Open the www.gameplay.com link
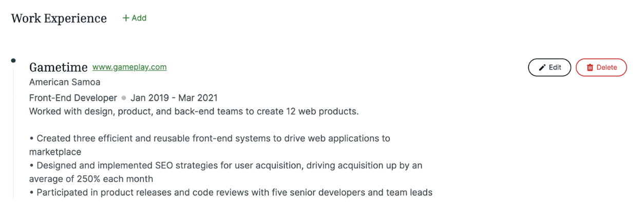The image size is (644, 219). [129, 67]
